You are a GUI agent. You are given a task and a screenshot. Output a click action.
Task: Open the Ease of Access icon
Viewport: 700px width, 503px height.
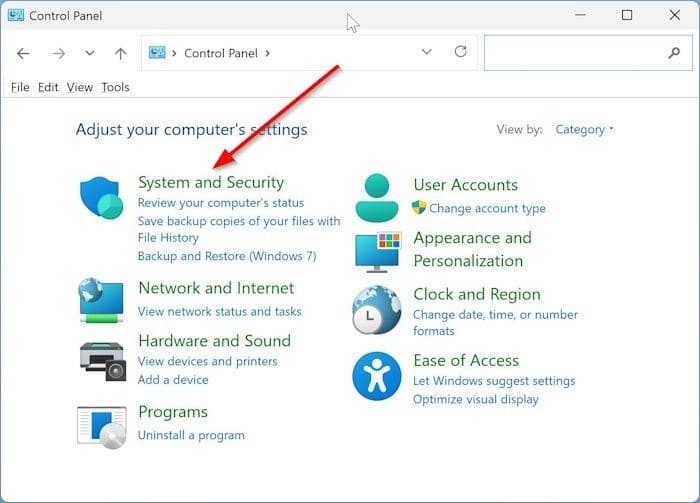[x=377, y=377]
